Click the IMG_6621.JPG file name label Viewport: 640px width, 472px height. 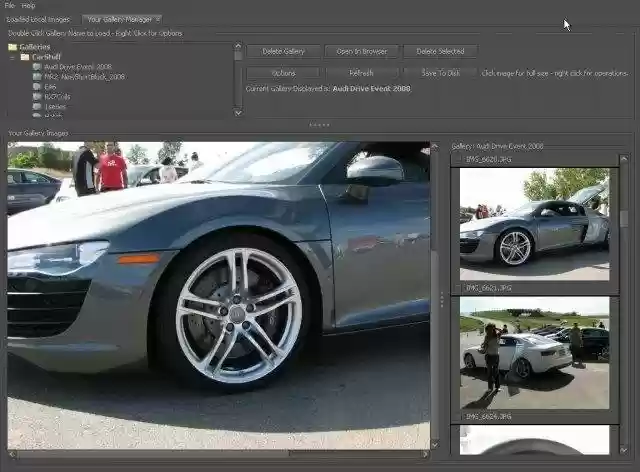489,288
